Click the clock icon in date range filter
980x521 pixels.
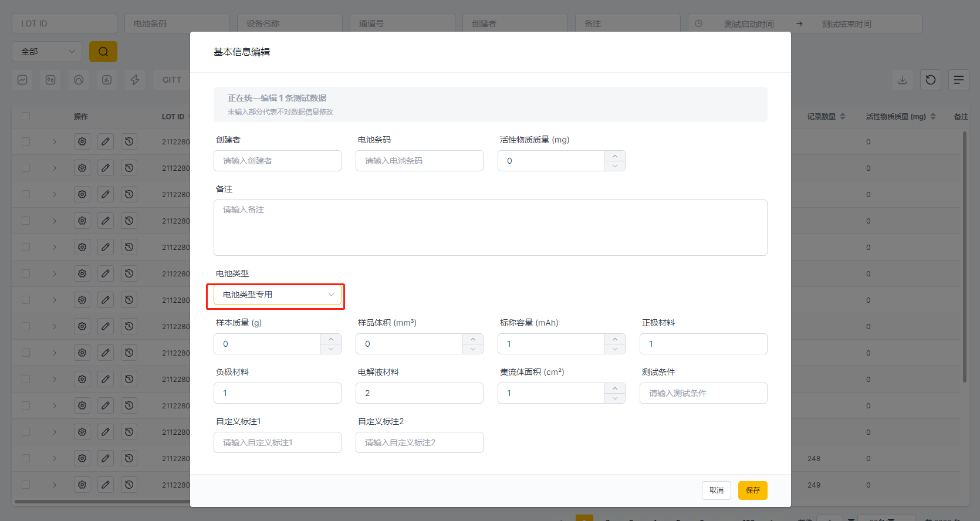click(699, 23)
